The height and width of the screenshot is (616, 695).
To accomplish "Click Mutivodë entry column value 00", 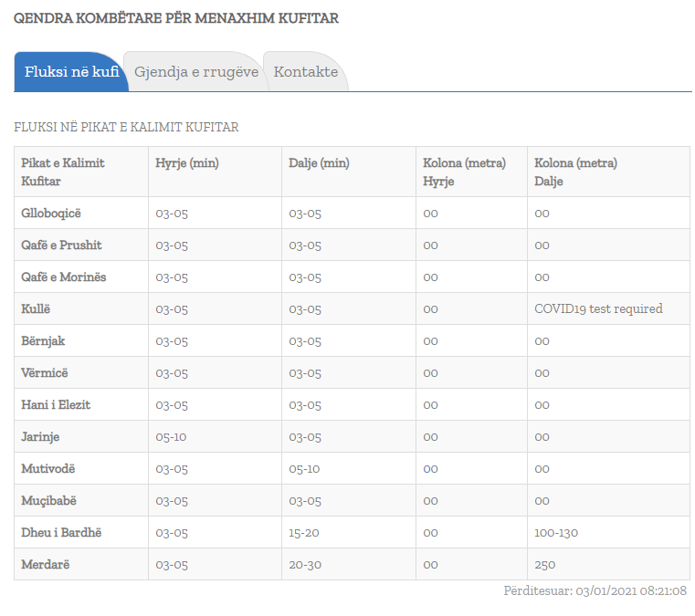I will (430, 469).
